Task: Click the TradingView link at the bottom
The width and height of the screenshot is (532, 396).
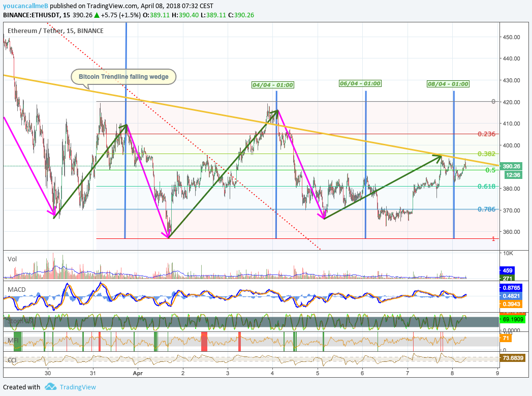Action: (x=78, y=387)
